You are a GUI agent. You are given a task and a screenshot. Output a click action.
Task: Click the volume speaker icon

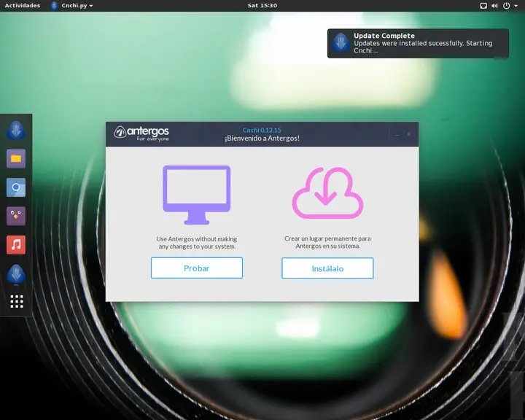click(494, 6)
